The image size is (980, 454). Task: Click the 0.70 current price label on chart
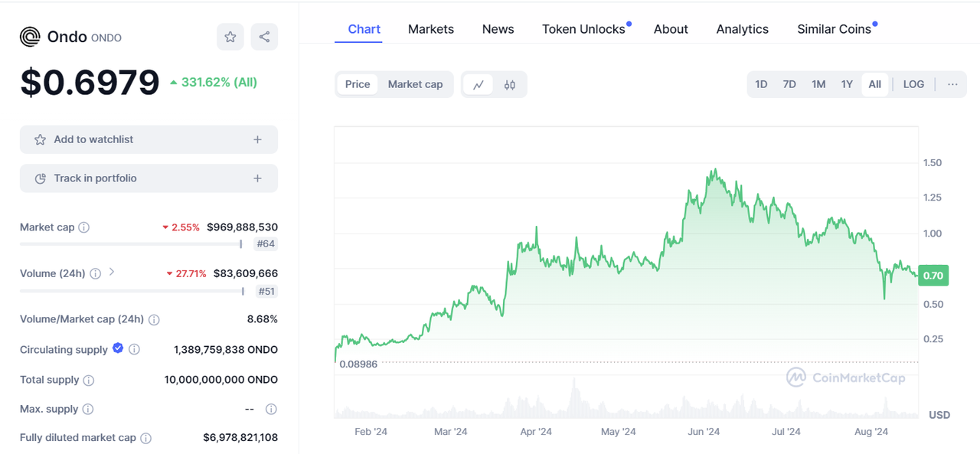[x=933, y=276]
